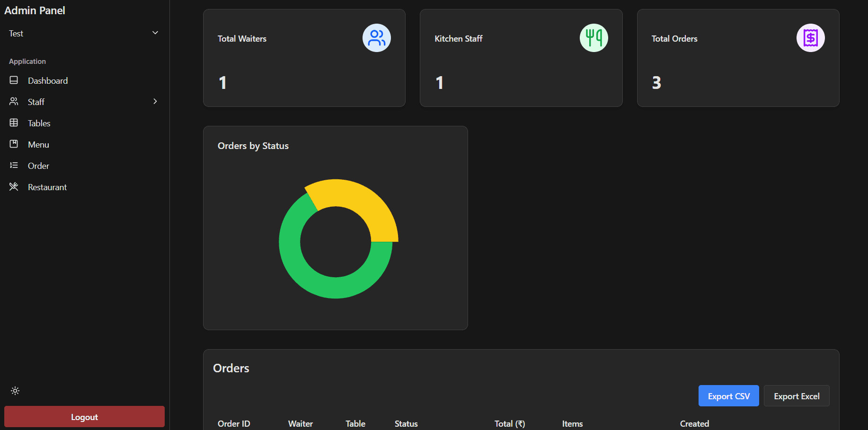Click the Table column header
The height and width of the screenshot is (430, 868).
pos(355,424)
